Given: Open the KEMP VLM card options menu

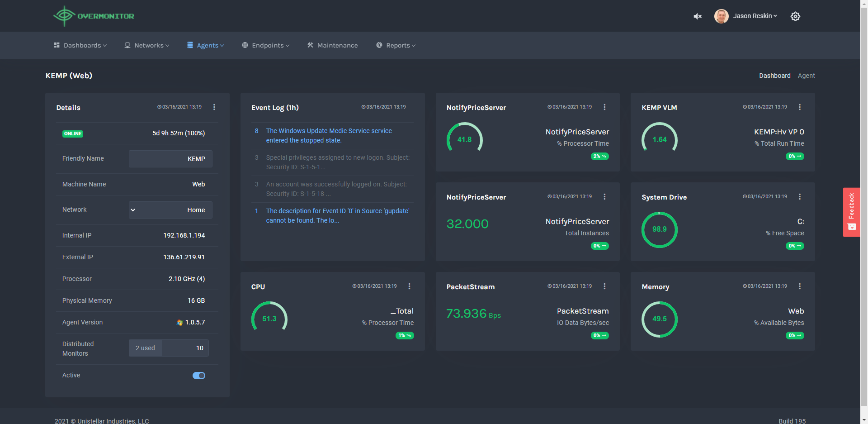Looking at the screenshot, I should coord(800,107).
